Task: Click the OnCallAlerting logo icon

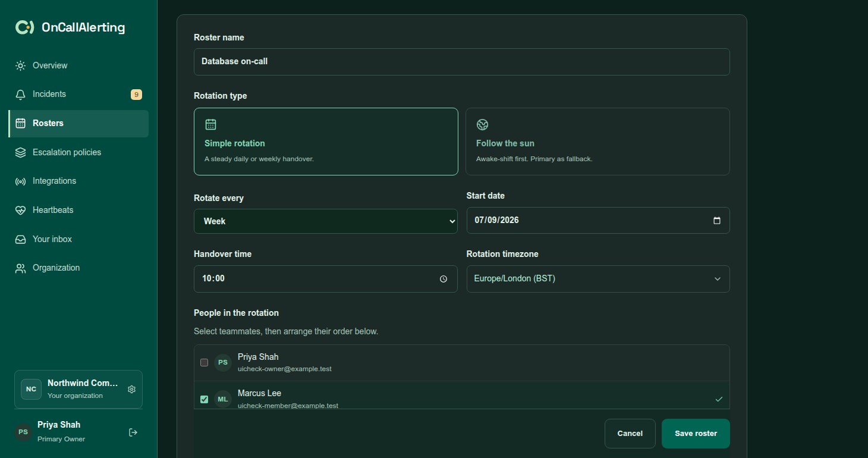Action: coord(24,27)
